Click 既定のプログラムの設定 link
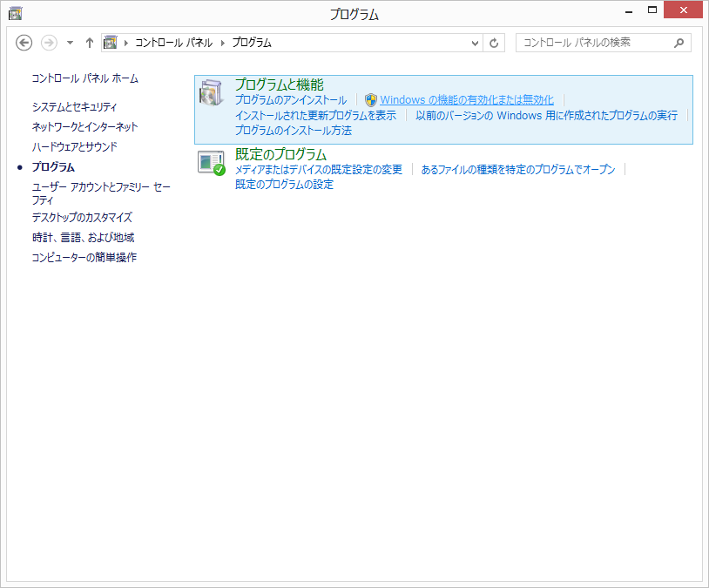 (284, 185)
